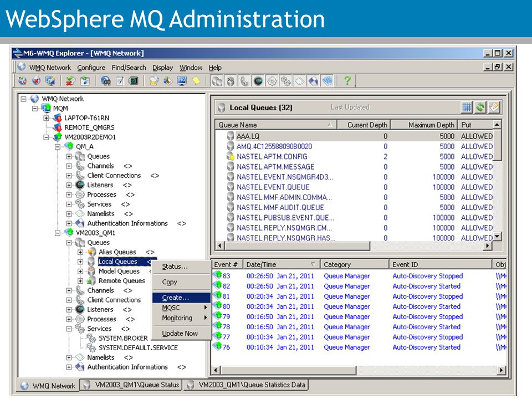Expand the Alias Queues node
The image size is (532, 399).
(x=80, y=252)
